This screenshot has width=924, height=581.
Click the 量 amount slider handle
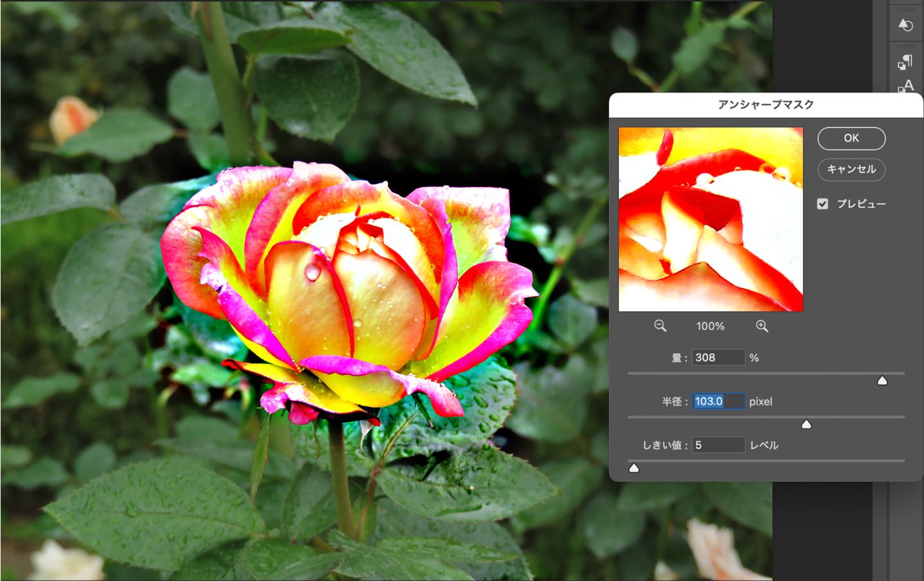[882, 381]
